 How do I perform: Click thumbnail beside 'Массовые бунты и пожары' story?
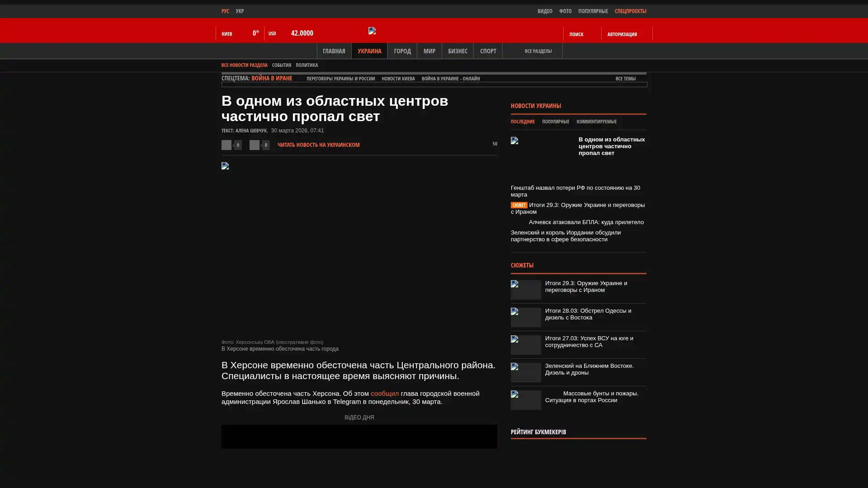click(526, 400)
